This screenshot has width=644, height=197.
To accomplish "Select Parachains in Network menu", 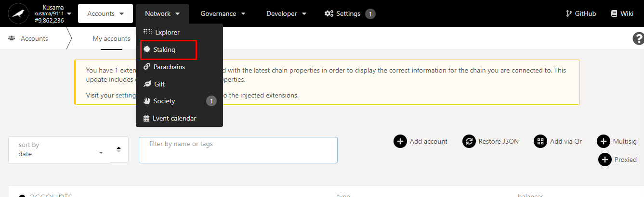I will click(x=179, y=67).
